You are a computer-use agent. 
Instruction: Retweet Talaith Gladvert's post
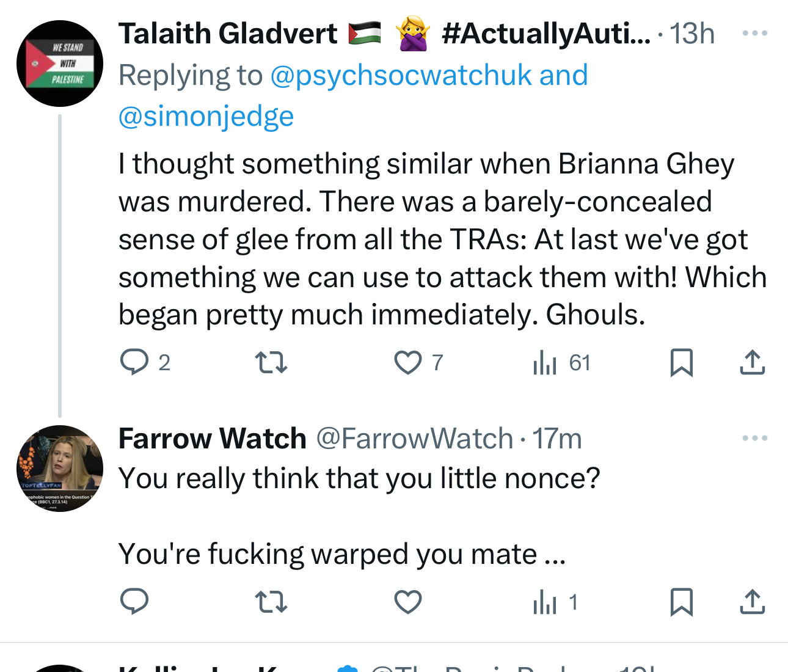[271, 362]
